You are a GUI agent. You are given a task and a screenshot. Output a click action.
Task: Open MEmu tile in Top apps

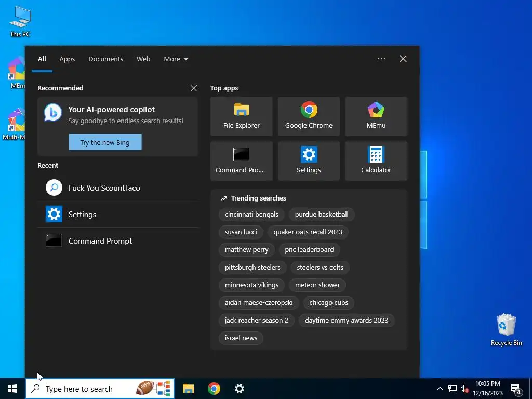(376, 116)
